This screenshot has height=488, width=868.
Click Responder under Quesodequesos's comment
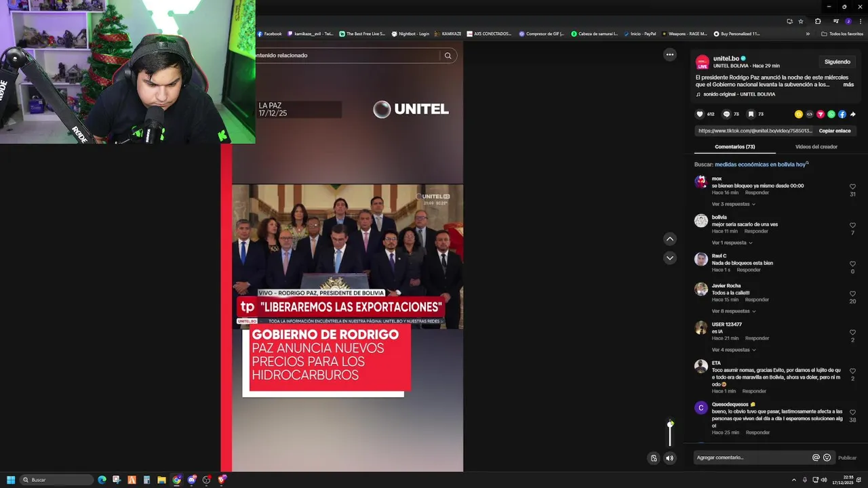[x=757, y=432]
